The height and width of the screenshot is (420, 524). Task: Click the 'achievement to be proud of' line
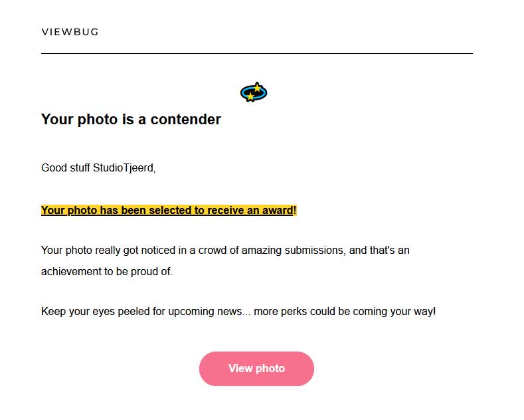pyautogui.click(x=107, y=271)
